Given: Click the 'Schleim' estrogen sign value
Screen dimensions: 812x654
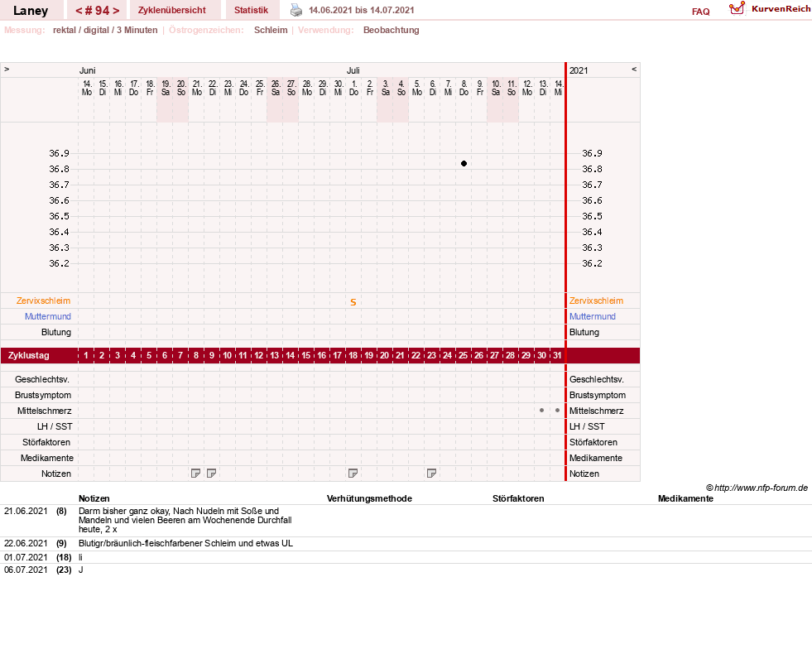Looking at the screenshot, I should point(271,30).
